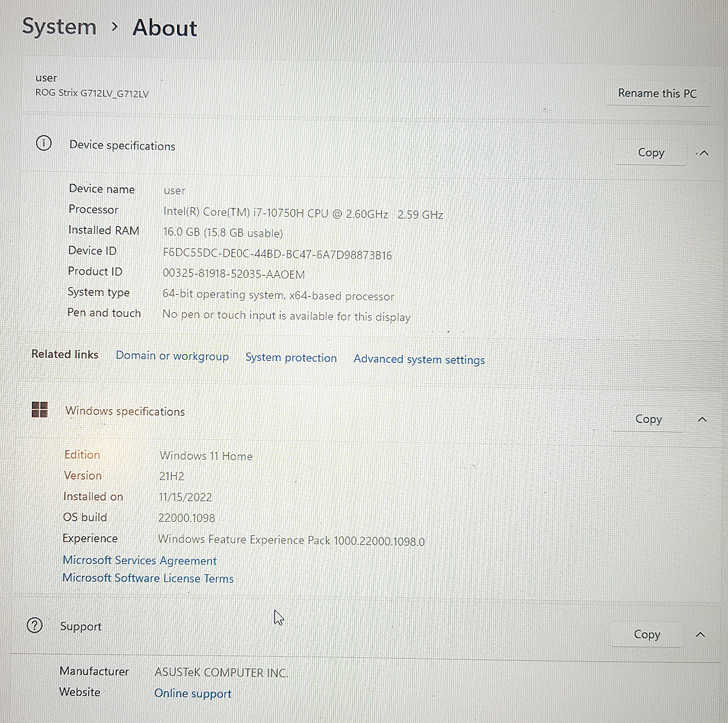728x723 pixels.
Task: Click the Related links label
Action: [64, 354]
